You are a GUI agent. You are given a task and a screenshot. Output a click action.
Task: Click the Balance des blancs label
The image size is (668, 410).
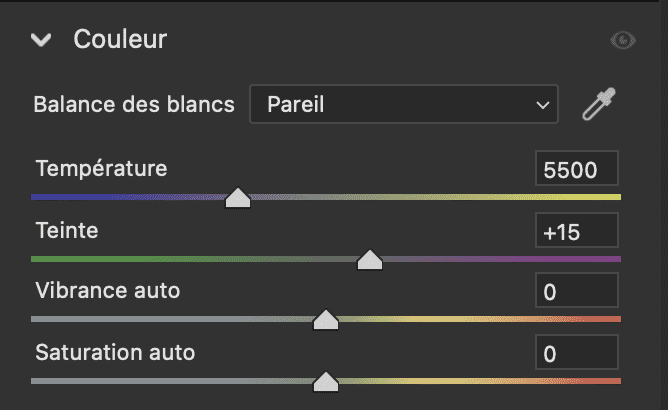134,104
